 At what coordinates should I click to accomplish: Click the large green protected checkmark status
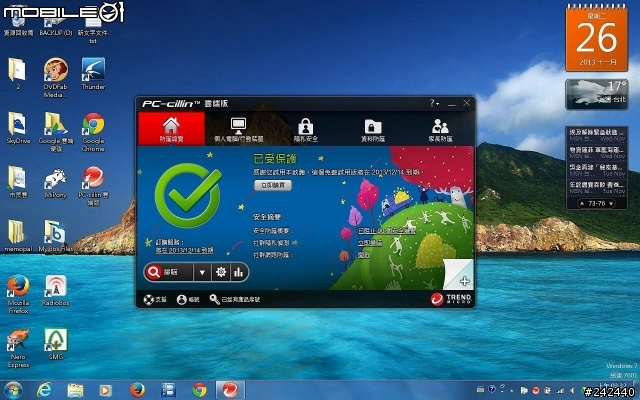[188, 195]
